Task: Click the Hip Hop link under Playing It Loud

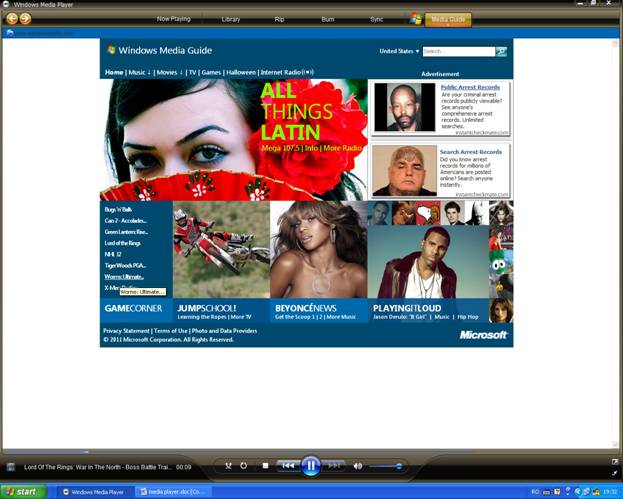Action: [x=468, y=317]
